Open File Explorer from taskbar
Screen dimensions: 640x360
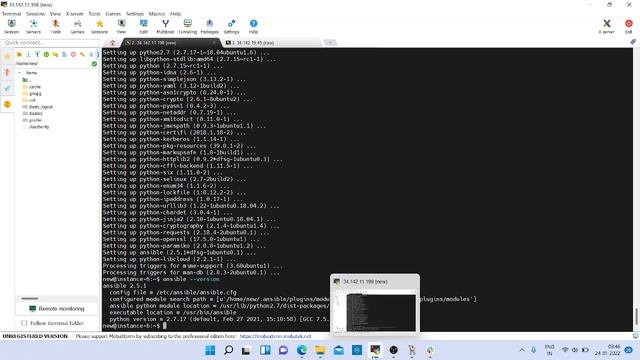[x=320, y=350]
